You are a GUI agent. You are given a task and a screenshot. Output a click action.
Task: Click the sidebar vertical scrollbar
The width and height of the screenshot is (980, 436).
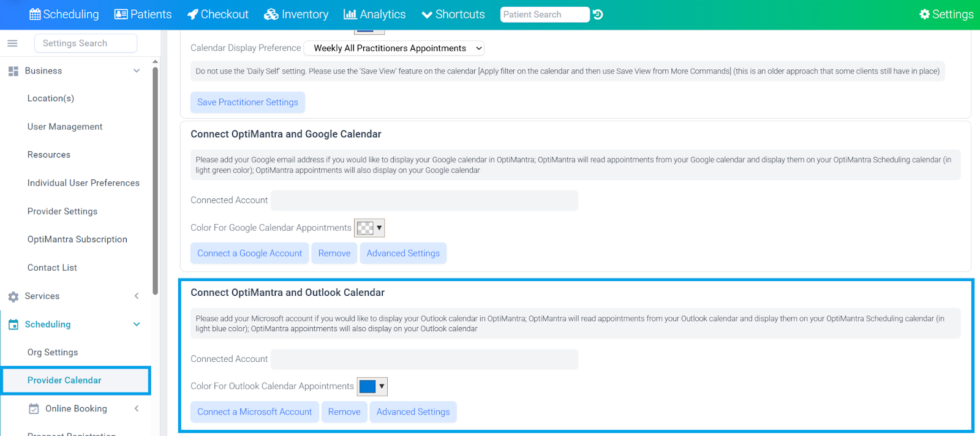pyautogui.click(x=155, y=181)
